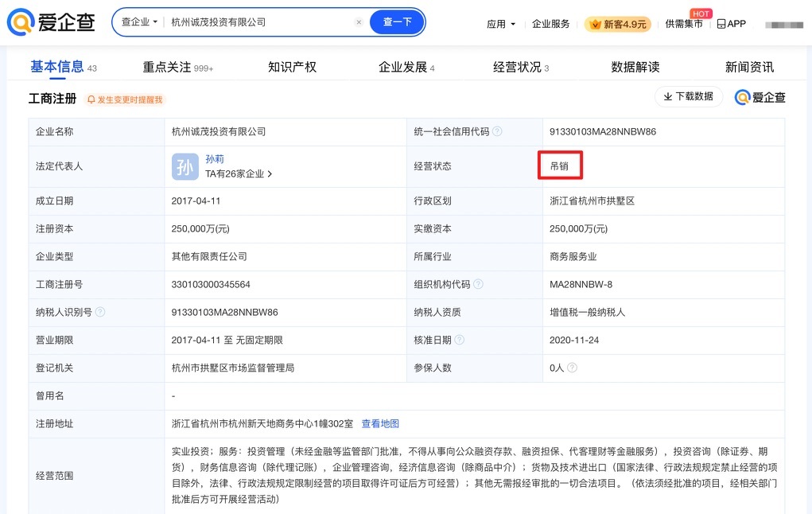812x514 pixels.
Task: Switch to the 重点关注 tab
Action: pyautogui.click(x=177, y=68)
